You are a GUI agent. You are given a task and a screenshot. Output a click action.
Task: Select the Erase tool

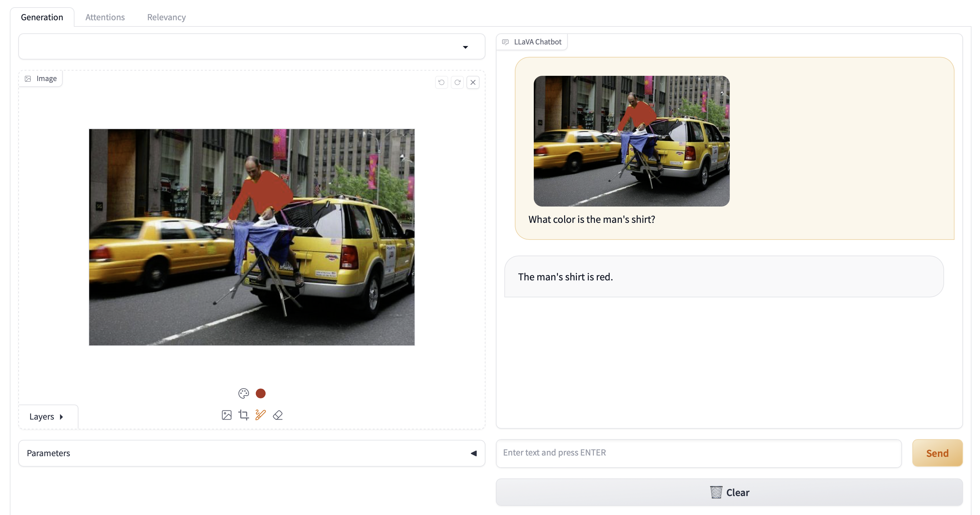click(277, 414)
